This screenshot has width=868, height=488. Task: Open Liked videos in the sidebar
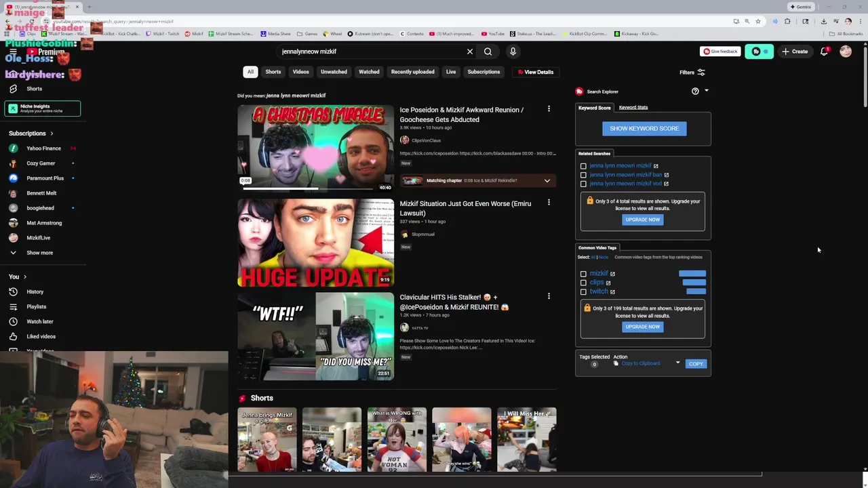point(41,336)
